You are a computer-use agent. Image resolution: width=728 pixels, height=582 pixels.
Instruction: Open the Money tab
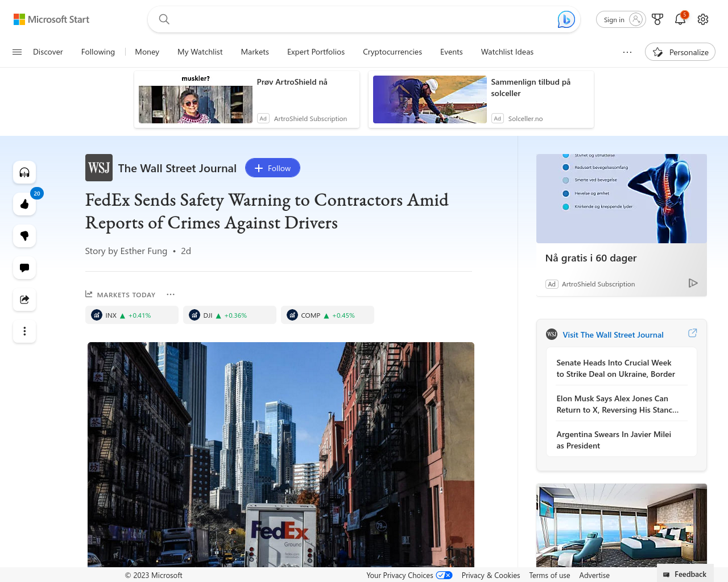pos(147,52)
